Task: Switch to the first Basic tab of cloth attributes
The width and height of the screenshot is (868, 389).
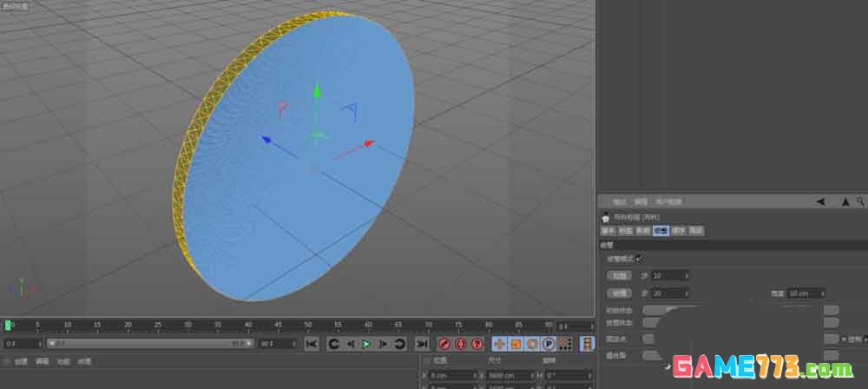Action: click(x=608, y=230)
